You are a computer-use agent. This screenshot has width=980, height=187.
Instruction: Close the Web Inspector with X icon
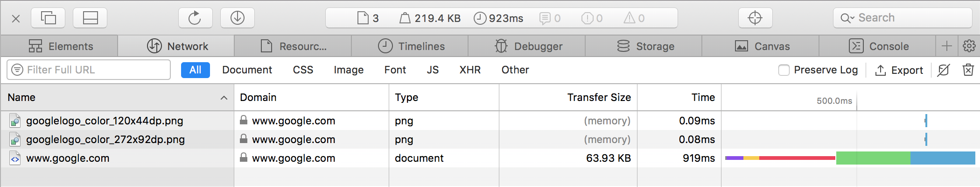coord(15,19)
